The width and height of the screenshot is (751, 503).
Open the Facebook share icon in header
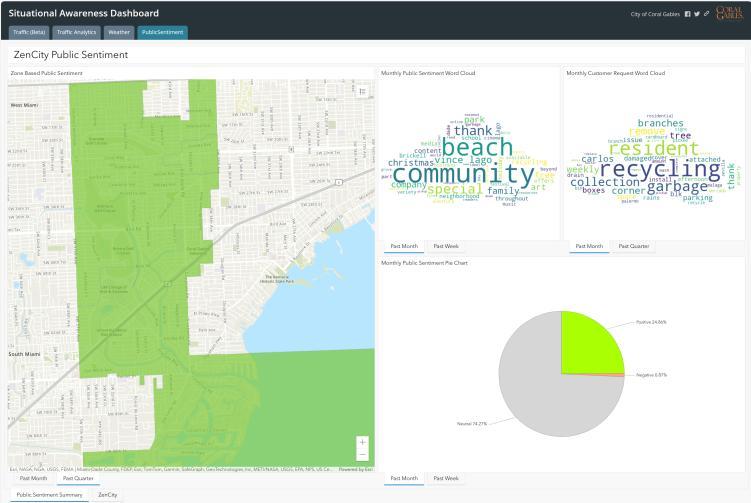coord(687,14)
